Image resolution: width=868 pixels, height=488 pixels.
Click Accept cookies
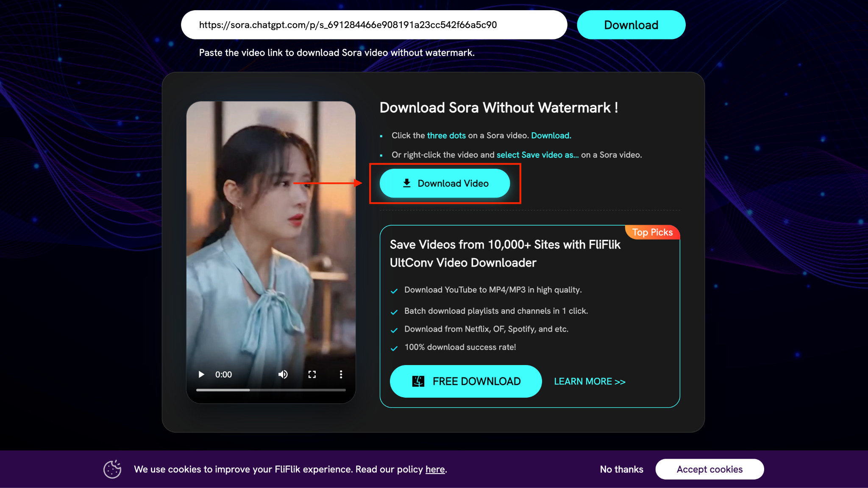tap(709, 469)
